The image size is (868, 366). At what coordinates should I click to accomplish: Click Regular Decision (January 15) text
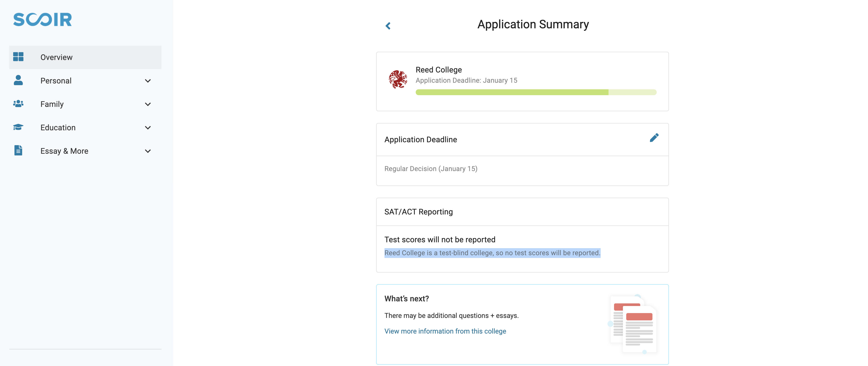coord(431,169)
